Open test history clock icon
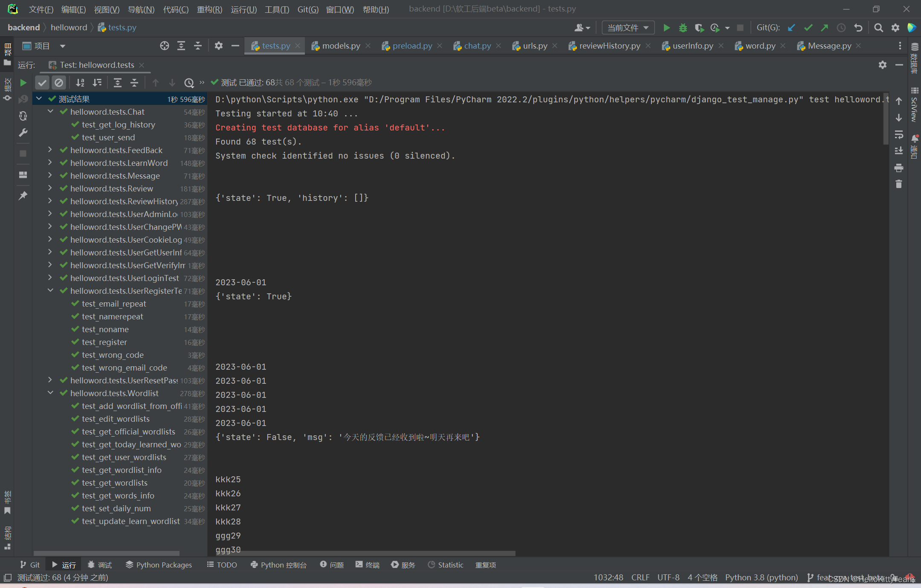 [189, 82]
